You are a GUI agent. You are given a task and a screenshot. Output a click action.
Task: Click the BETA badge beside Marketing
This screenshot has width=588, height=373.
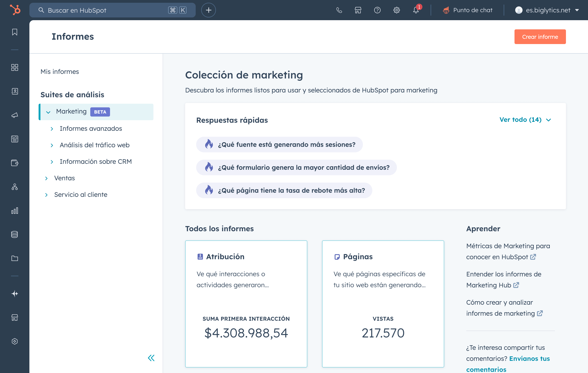click(x=100, y=112)
